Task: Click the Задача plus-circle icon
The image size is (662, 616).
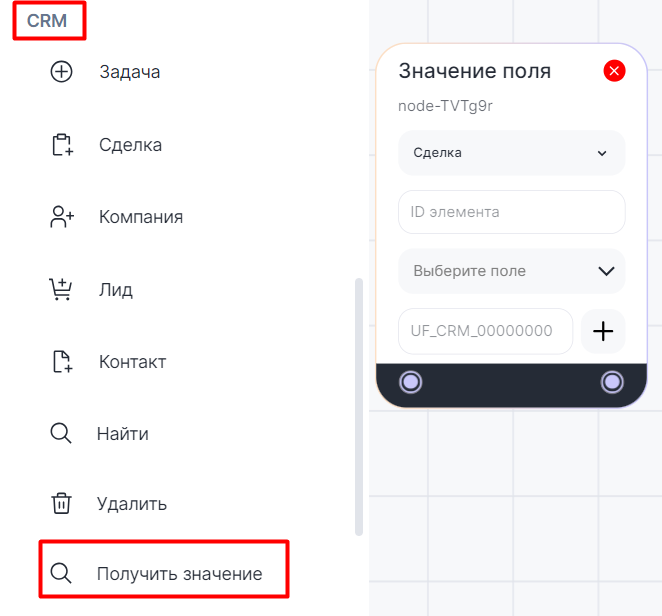Action: point(61,72)
